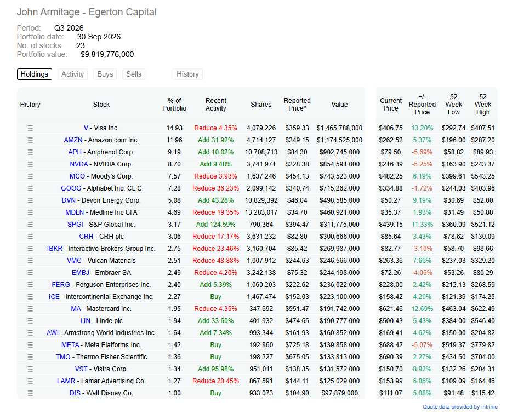Select the Holdings tab
Viewport: 518px width, 420px height.
click(x=35, y=74)
